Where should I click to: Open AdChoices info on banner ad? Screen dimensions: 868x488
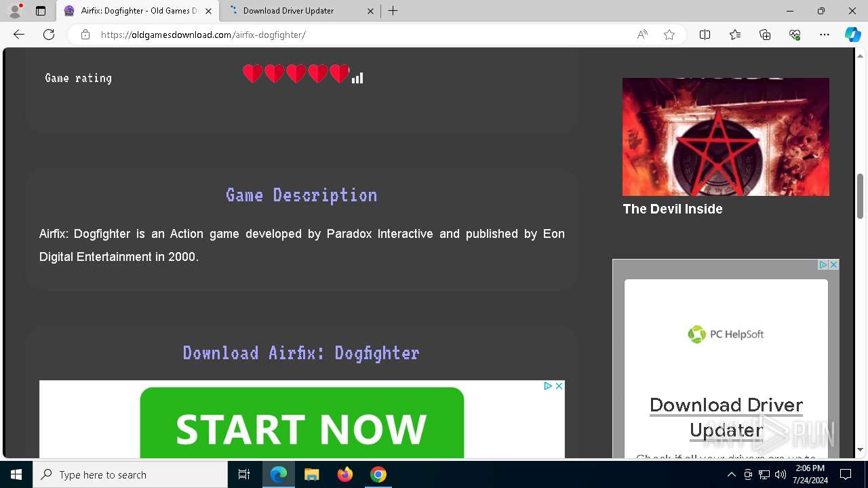[548, 386]
